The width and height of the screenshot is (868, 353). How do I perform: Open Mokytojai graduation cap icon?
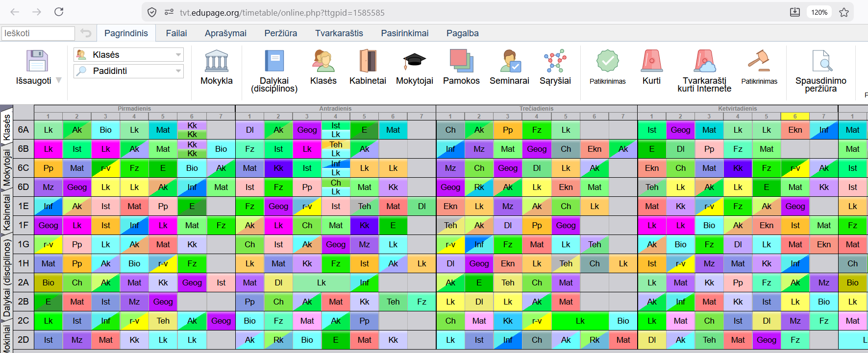(x=414, y=62)
